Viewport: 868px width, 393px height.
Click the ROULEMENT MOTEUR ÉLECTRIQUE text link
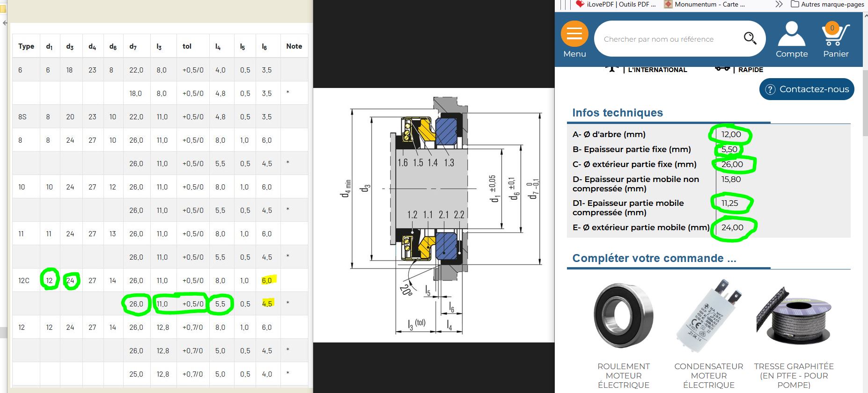[x=623, y=375]
